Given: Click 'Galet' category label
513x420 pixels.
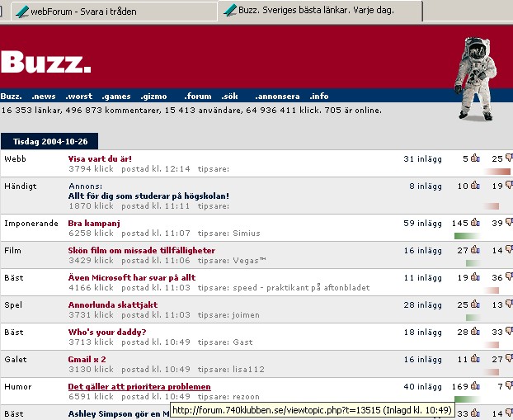Looking at the screenshot, I should pos(16,360).
